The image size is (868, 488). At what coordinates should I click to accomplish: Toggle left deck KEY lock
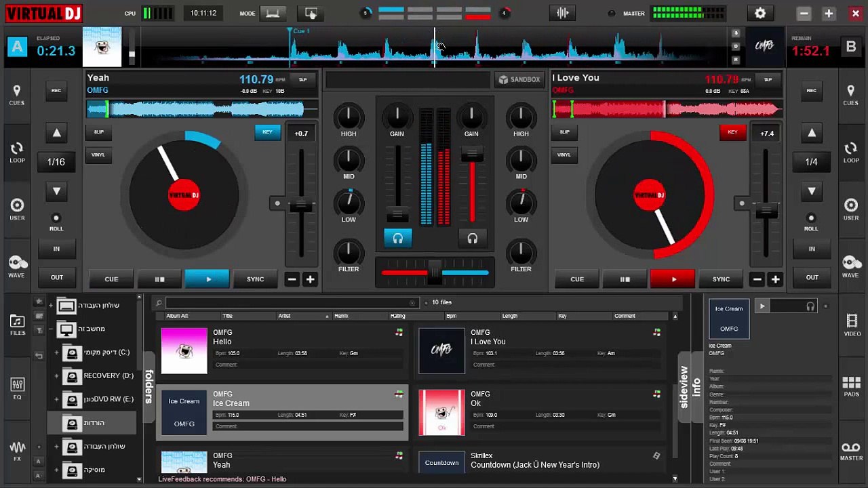point(267,132)
